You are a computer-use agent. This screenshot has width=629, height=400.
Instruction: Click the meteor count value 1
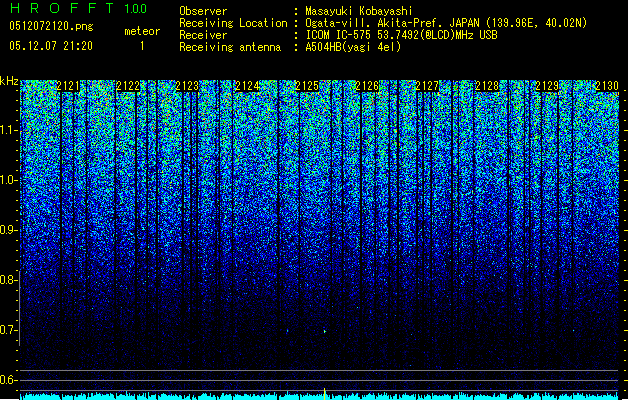[x=142, y=46]
